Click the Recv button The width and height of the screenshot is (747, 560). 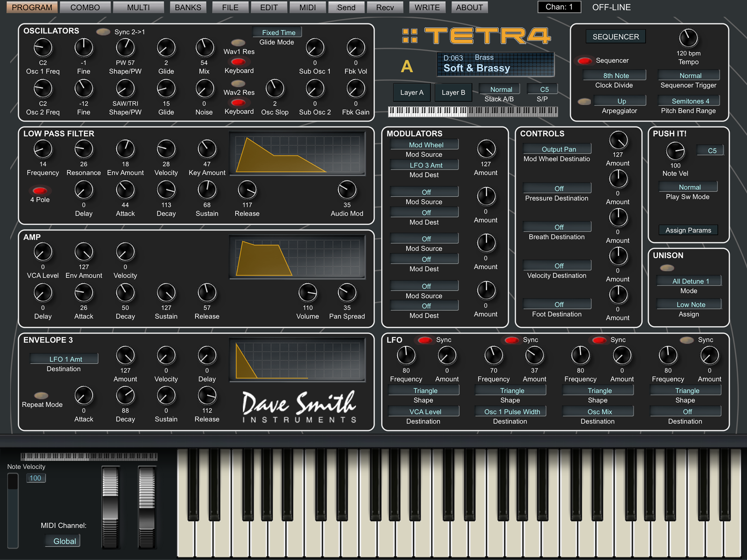(385, 7)
